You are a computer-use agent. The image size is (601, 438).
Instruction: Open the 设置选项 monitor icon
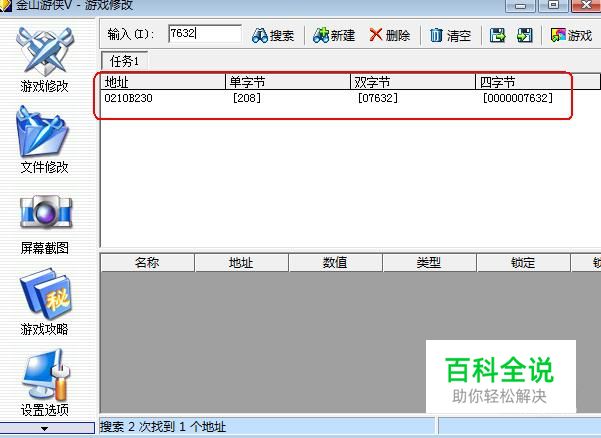[46, 374]
